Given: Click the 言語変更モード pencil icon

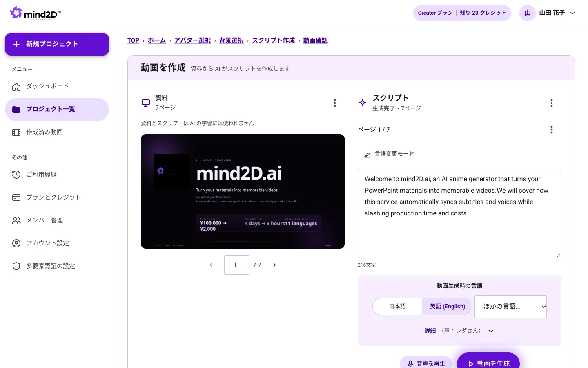Looking at the screenshot, I should [367, 155].
